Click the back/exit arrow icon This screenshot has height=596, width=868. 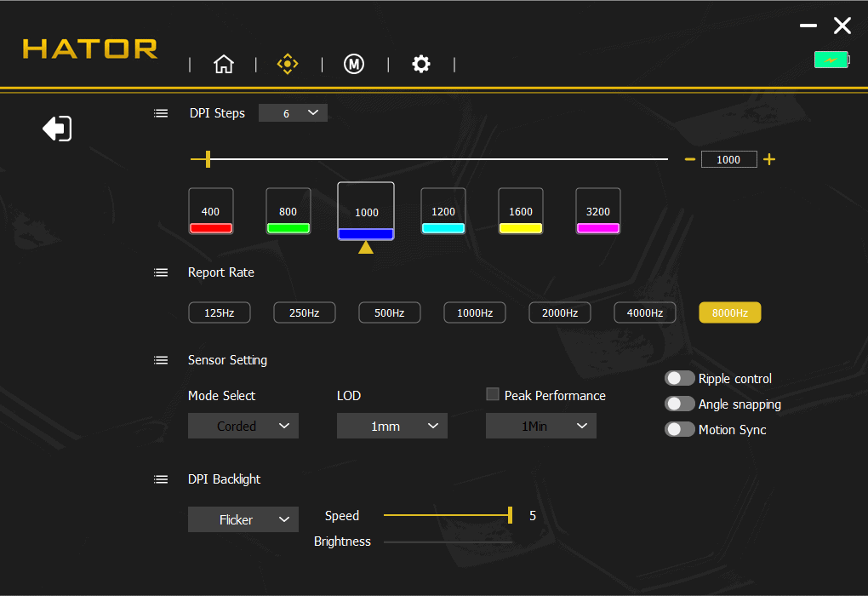57,129
